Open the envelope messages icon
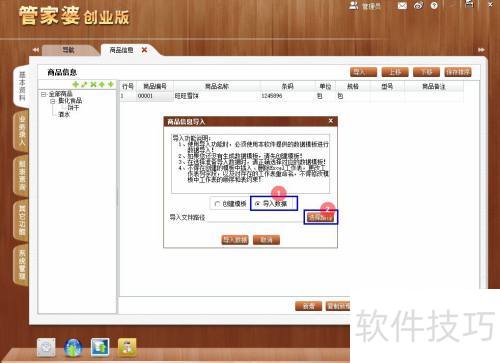Screen dimensions: 500x363 tap(402, 6)
